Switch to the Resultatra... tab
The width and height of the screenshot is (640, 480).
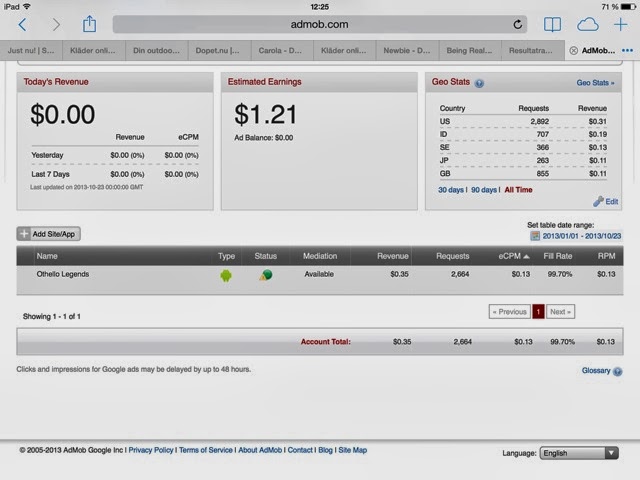point(531,51)
